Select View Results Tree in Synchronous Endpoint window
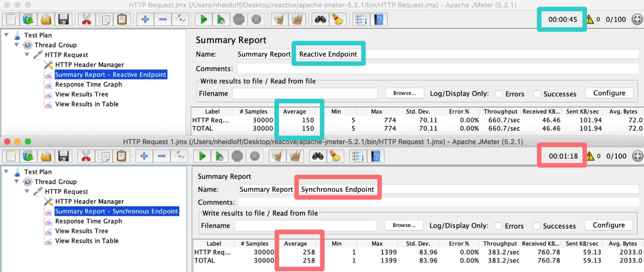The height and width of the screenshot is (272, 644). point(82,231)
